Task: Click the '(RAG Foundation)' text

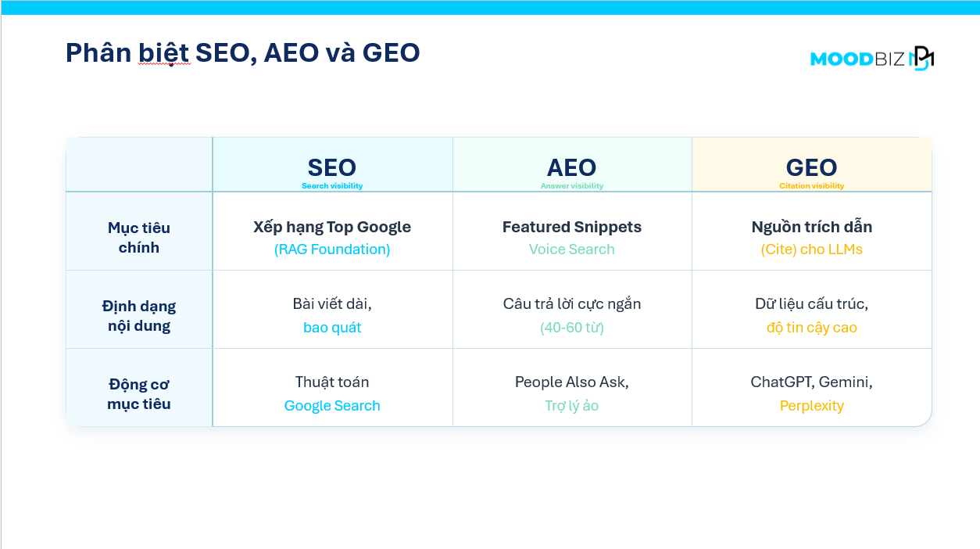Action: [332, 249]
